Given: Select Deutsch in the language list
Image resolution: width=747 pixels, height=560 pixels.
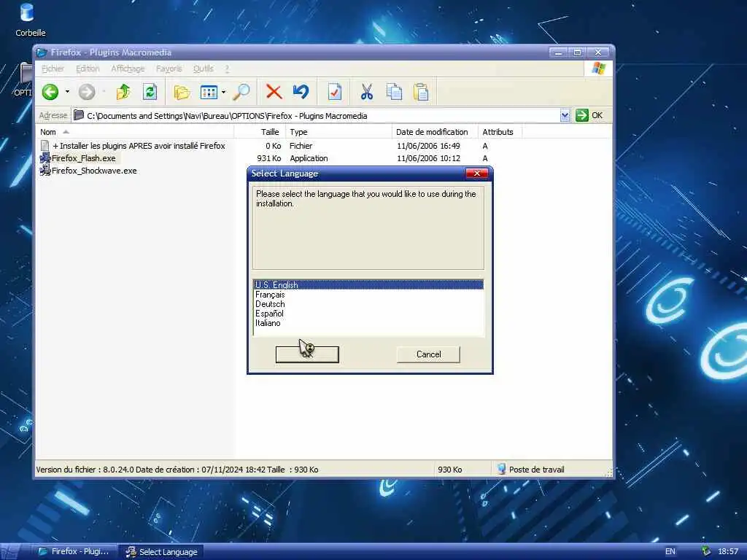Looking at the screenshot, I should point(368,304).
